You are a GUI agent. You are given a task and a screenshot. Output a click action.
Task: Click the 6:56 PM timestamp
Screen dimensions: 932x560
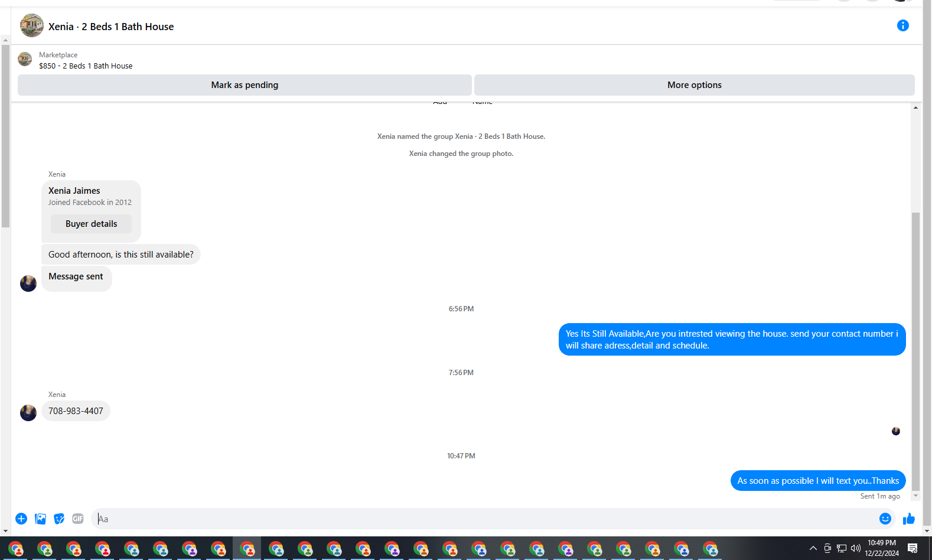(461, 309)
